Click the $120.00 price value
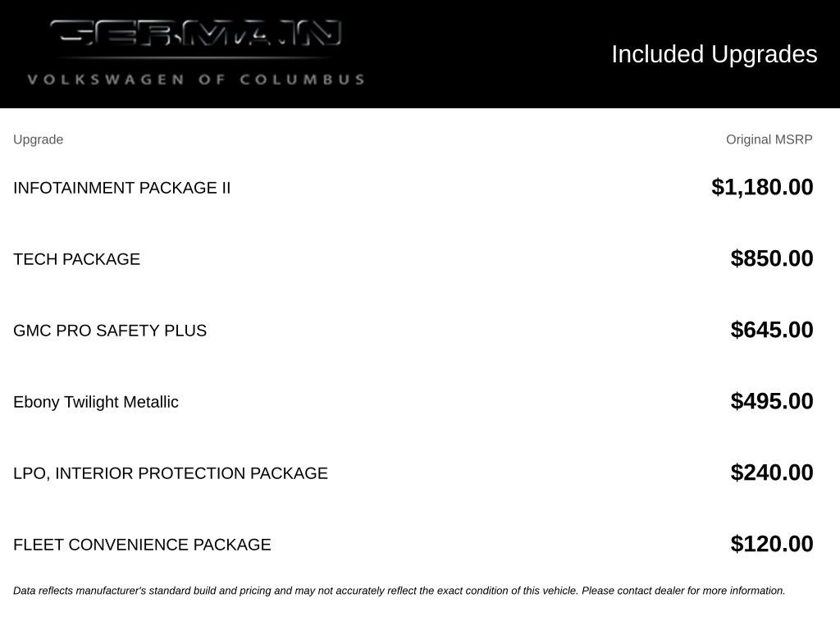The image size is (840, 630). tap(771, 544)
